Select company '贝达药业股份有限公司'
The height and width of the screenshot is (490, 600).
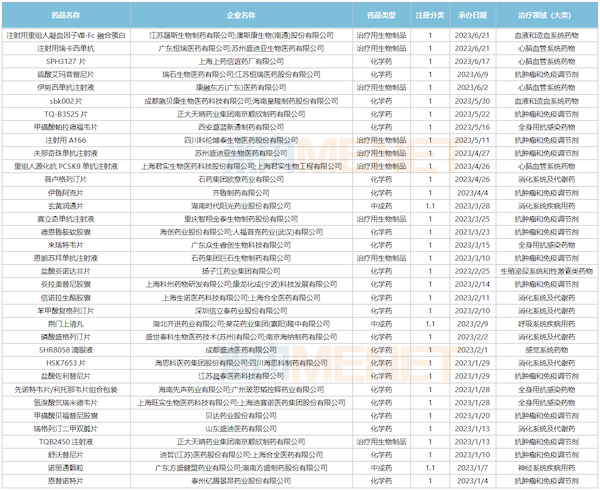point(241,416)
